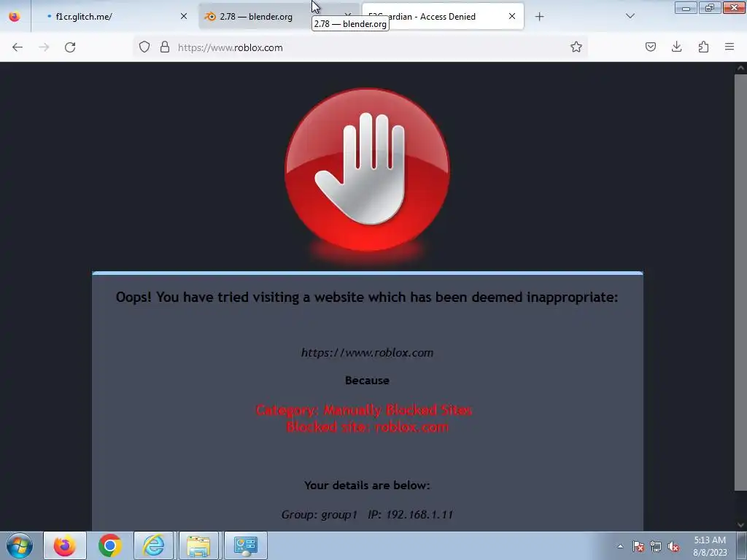Screen dimensions: 747x560
Task: Select the Access Denied tab
Action: click(443, 17)
